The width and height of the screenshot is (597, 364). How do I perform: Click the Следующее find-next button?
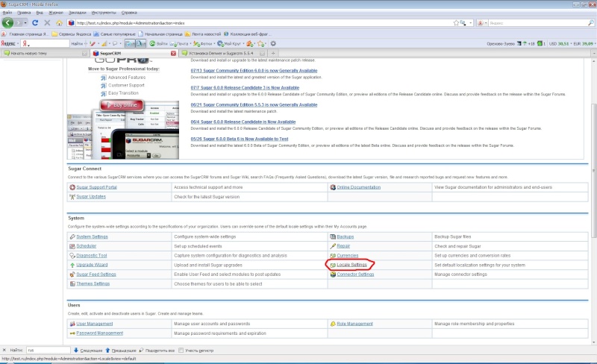pos(88,351)
